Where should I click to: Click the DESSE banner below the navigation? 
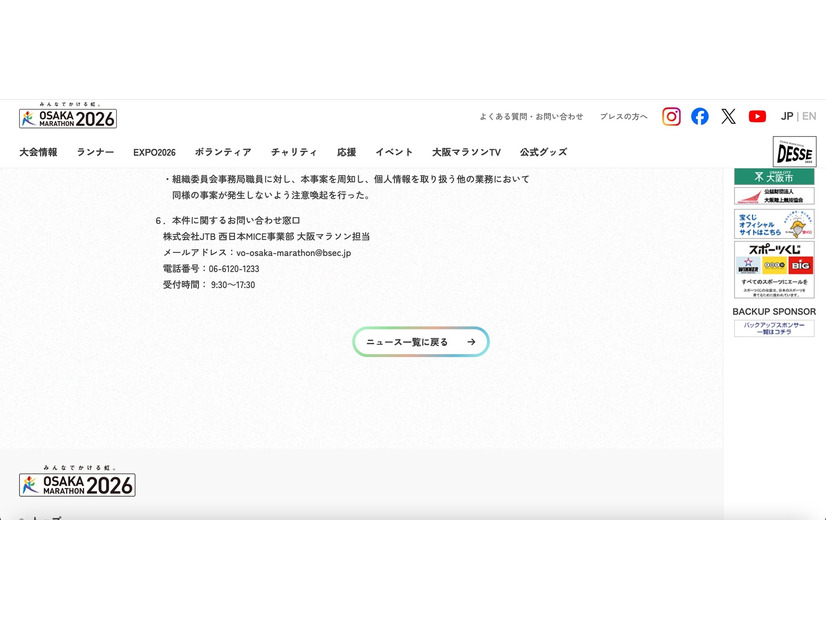click(x=793, y=150)
